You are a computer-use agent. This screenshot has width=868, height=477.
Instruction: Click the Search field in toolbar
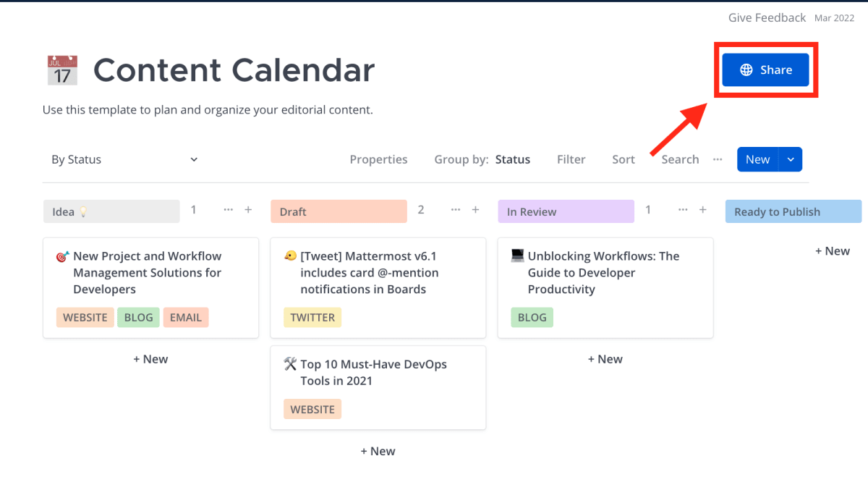point(680,159)
